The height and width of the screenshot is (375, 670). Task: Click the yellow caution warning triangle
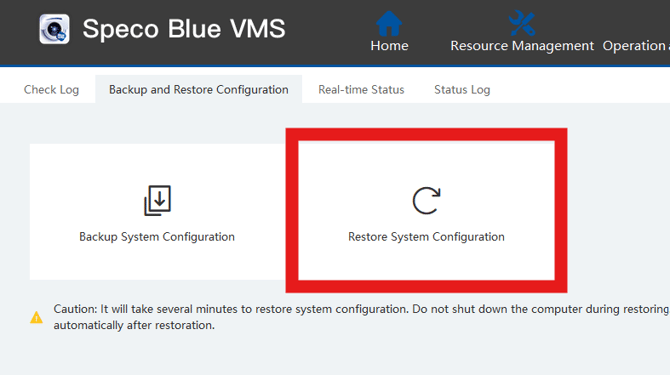pos(36,317)
